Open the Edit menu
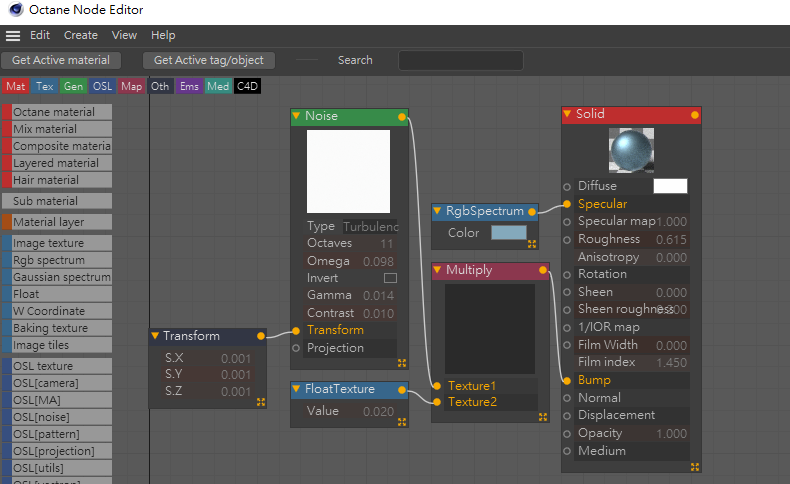 click(40, 35)
